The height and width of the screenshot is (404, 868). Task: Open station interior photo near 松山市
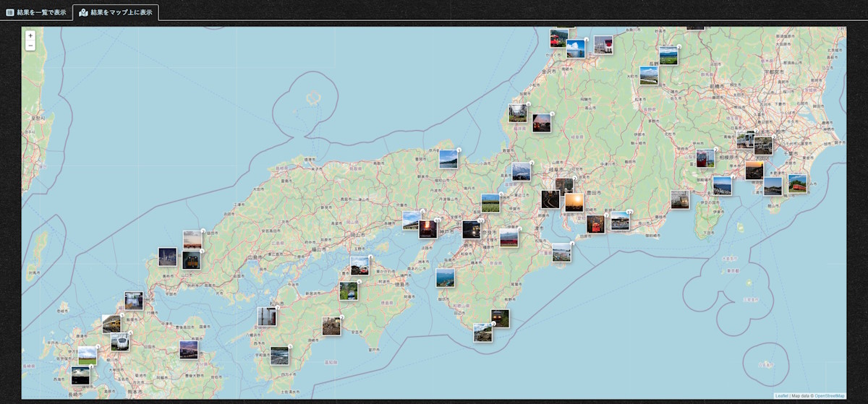[267, 317]
